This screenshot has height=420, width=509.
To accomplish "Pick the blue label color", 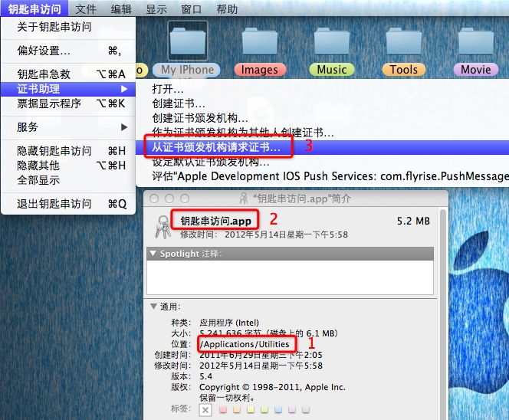I will (278, 410).
